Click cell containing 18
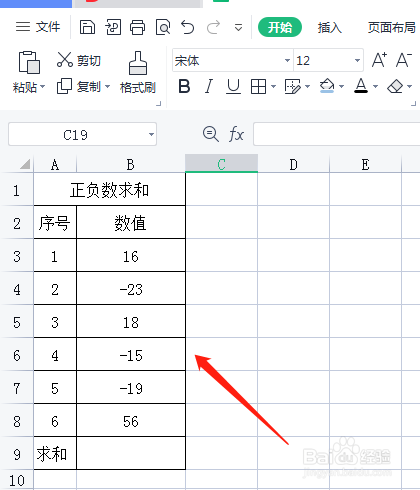Viewport: 420px width, 490px height. pyautogui.click(x=131, y=322)
